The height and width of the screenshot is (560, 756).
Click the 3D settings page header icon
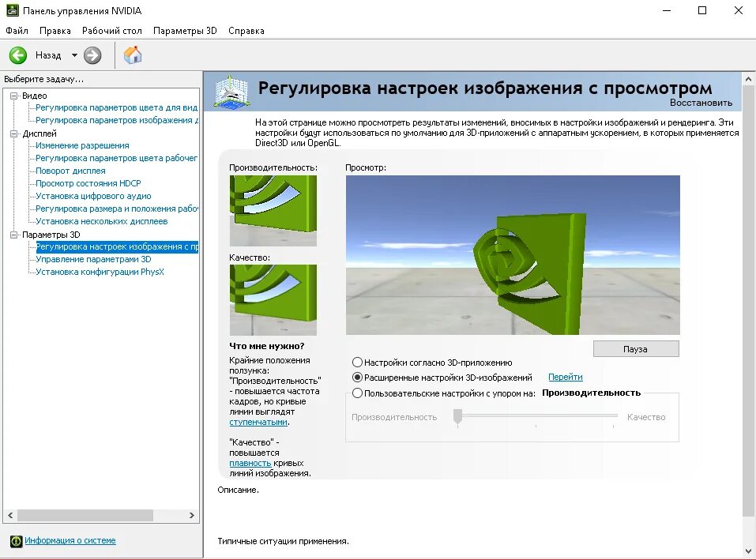click(231, 91)
